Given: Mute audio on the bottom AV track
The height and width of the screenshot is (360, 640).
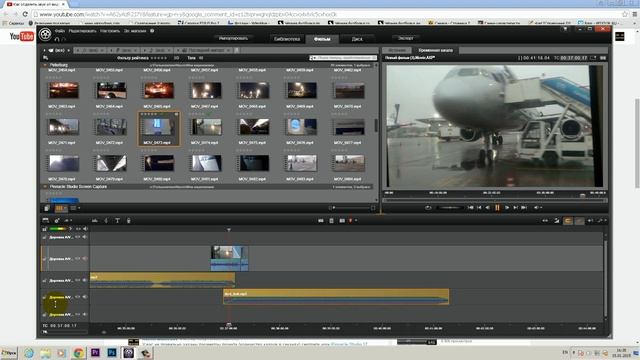Looking at the screenshot, I should pos(85,315).
